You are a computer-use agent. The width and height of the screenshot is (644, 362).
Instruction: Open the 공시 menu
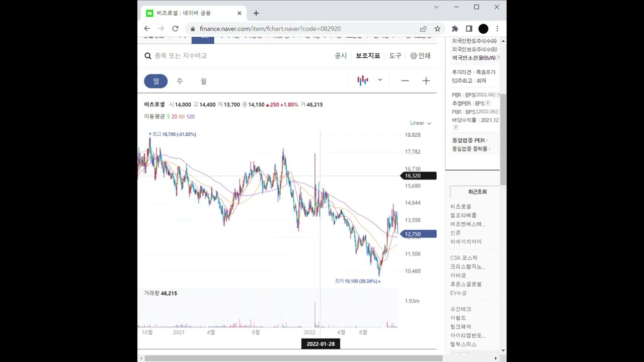point(341,56)
